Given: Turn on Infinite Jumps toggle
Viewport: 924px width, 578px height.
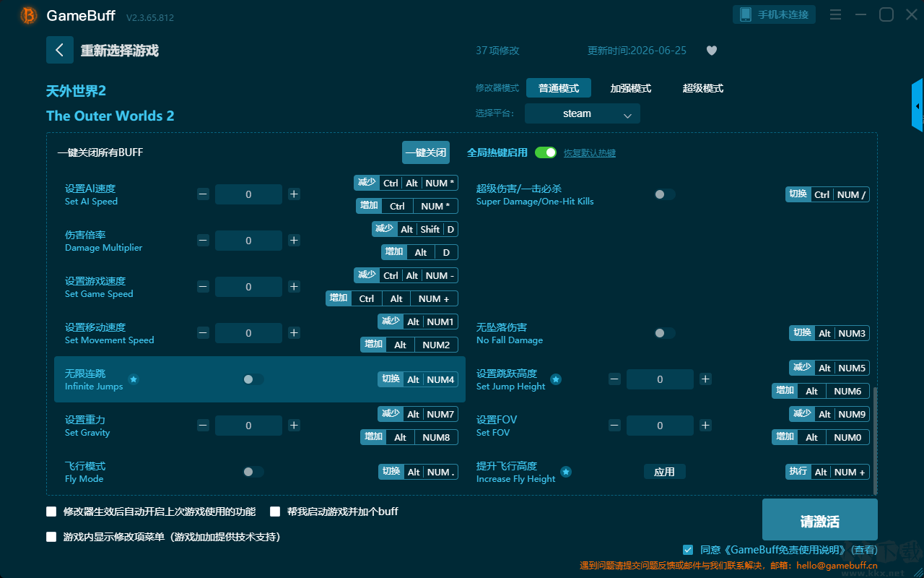Looking at the screenshot, I should tap(253, 379).
